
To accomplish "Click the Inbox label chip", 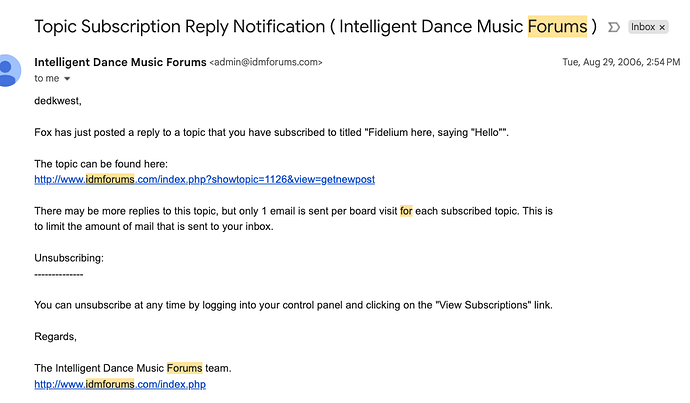I will click(642, 27).
